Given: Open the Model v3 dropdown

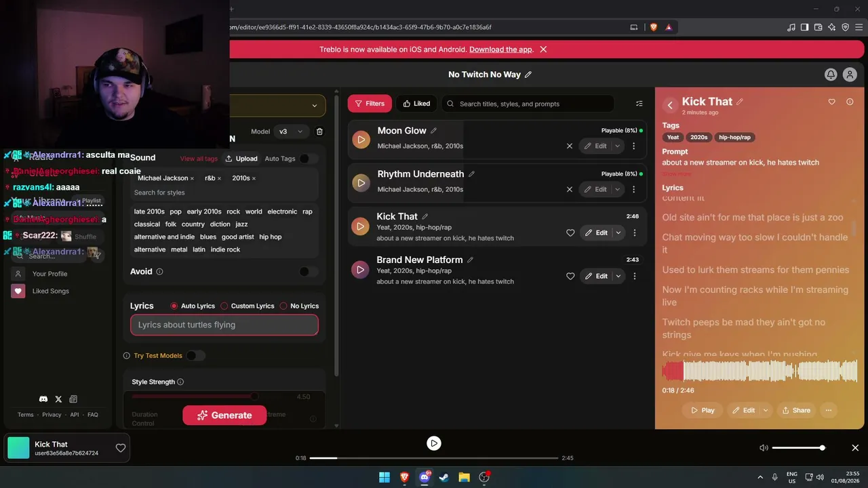Looking at the screenshot, I should point(292,131).
